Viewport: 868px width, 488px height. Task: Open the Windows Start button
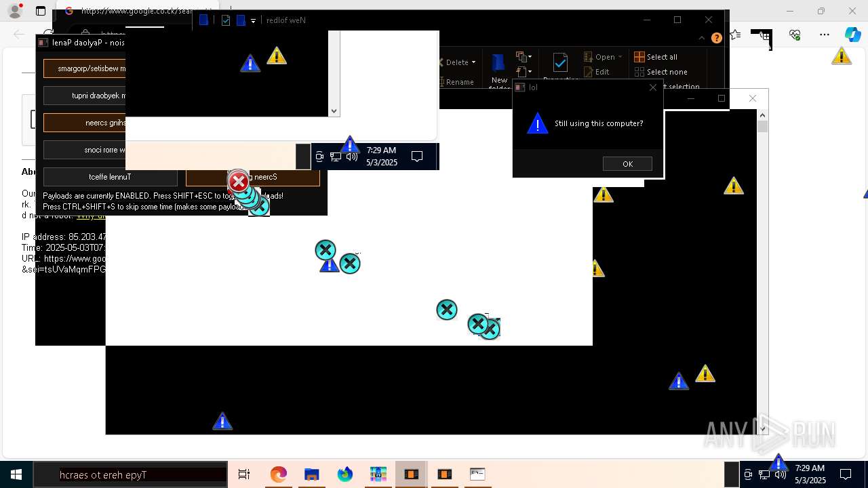click(16, 474)
